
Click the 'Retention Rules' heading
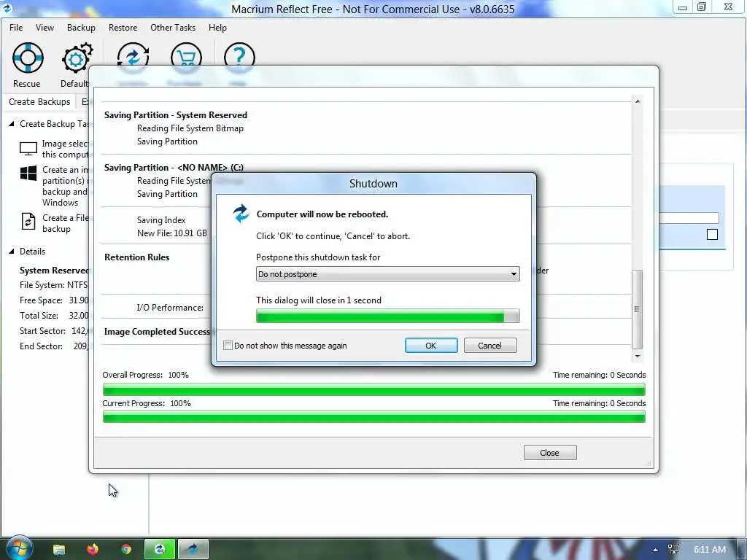click(136, 257)
